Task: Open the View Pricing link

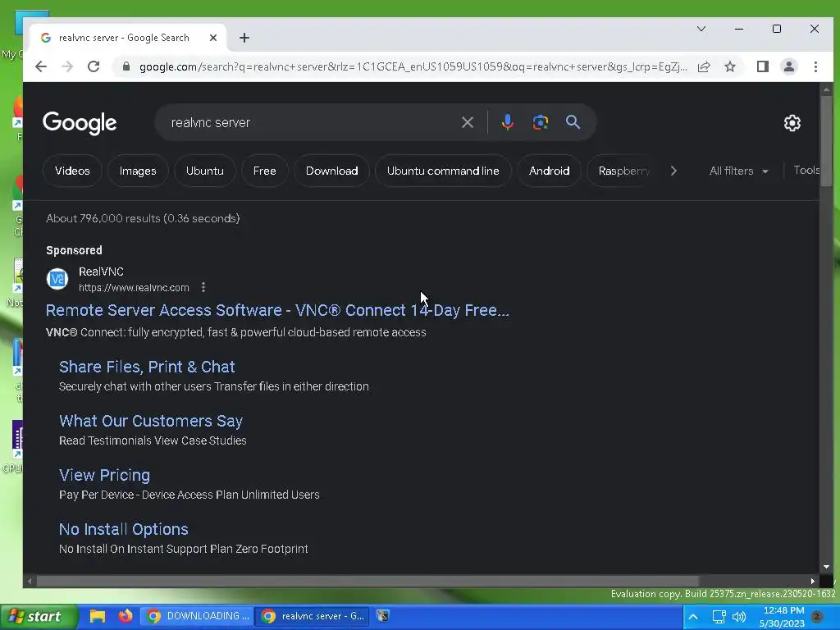Action: coord(104,475)
